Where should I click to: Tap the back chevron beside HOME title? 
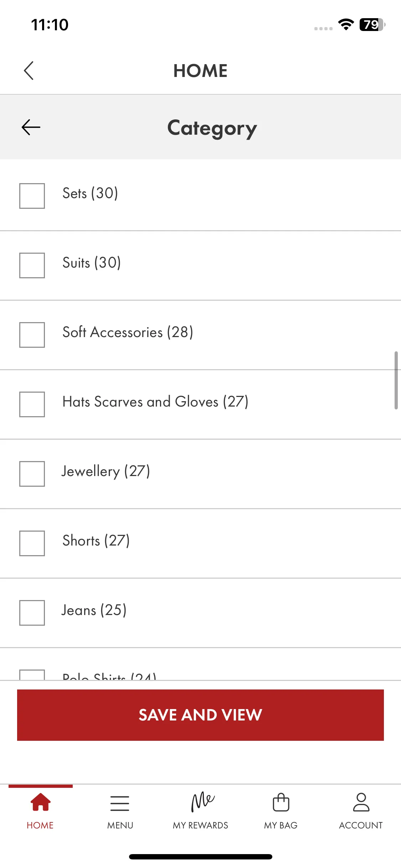coord(29,71)
